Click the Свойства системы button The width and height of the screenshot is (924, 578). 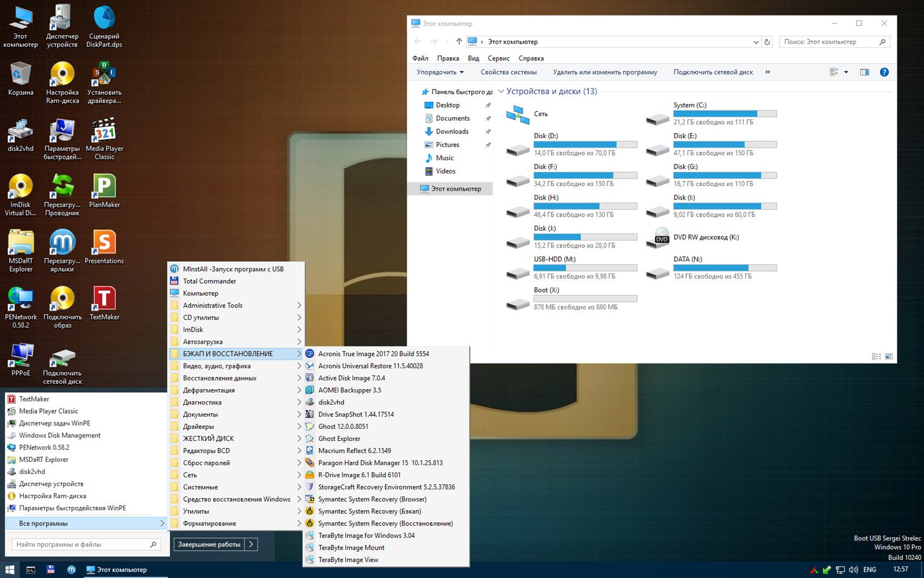(x=508, y=72)
